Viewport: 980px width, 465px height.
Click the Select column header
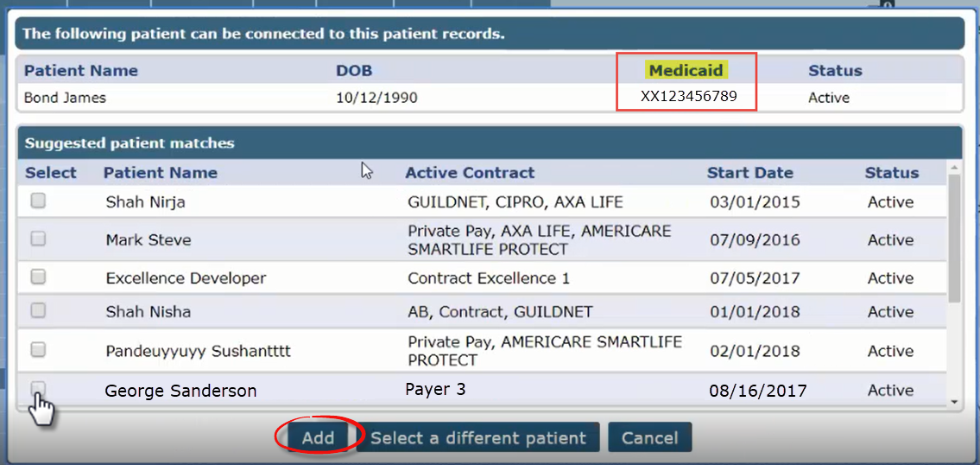point(51,173)
